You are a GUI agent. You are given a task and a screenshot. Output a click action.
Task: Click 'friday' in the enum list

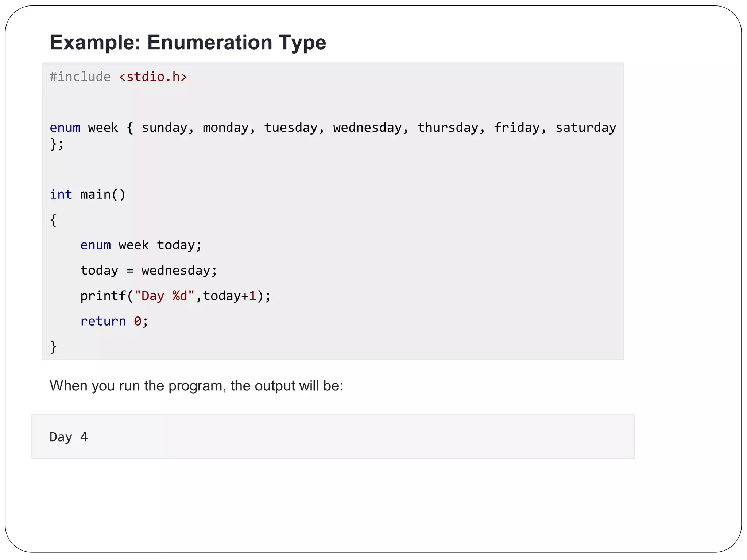tap(516, 128)
